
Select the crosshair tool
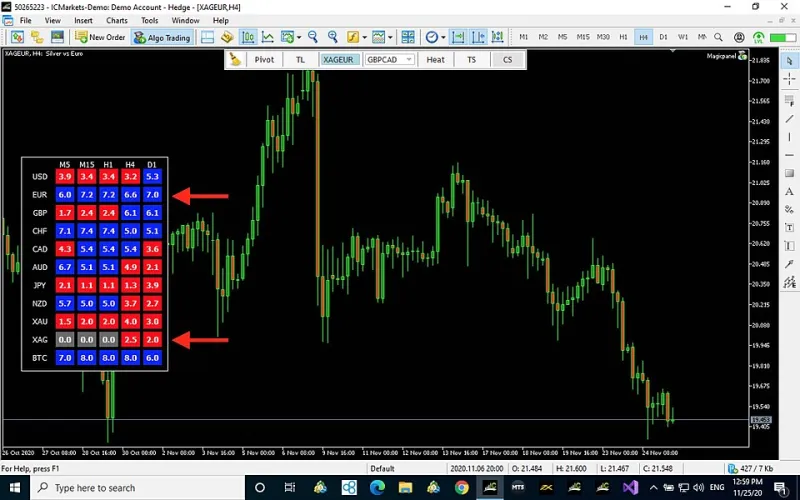pos(789,79)
